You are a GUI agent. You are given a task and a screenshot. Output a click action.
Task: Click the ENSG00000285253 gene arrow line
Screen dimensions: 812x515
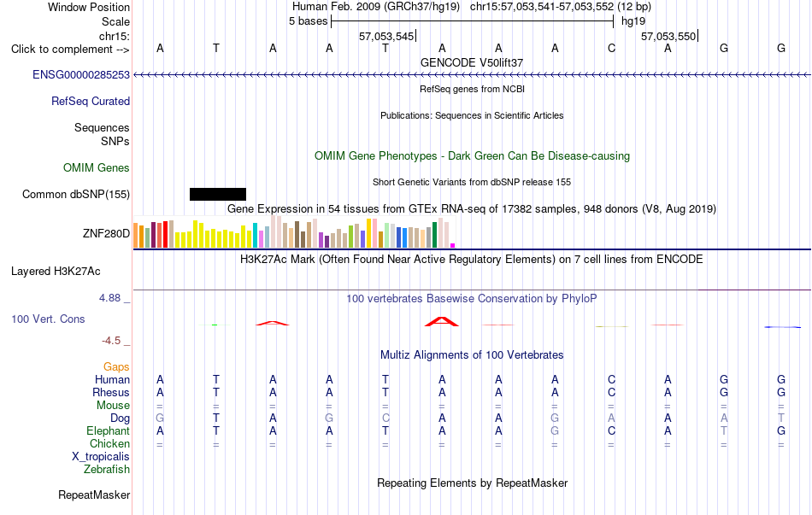click(472, 74)
